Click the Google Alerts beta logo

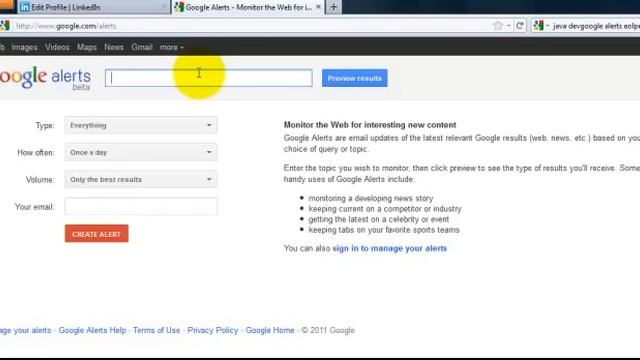click(45, 78)
